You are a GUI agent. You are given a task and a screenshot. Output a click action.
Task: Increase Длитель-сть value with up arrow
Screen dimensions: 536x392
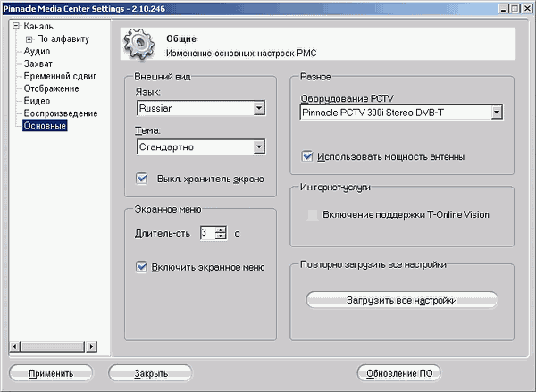(221, 229)
